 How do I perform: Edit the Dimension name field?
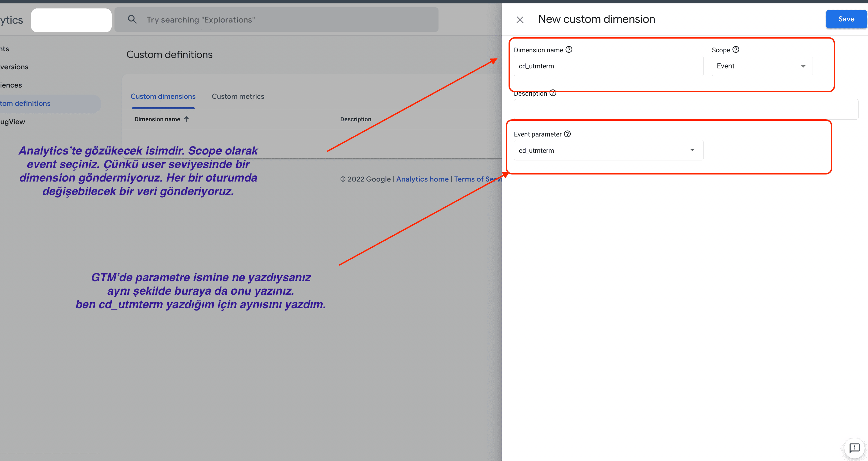[609, 66]
